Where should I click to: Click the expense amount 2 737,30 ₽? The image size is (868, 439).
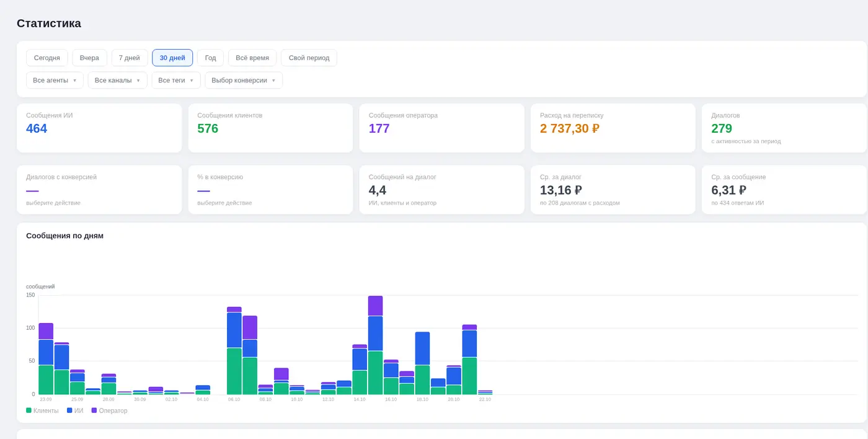coord(570,128)
